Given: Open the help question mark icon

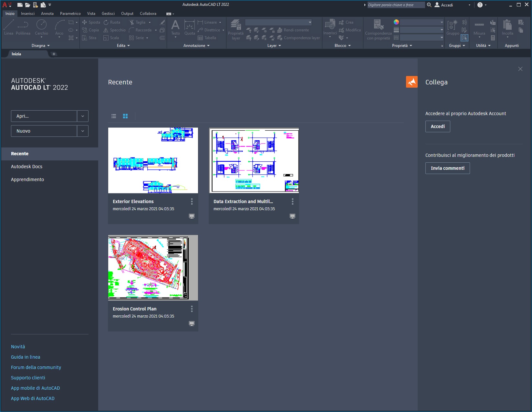Looking at the screenshot, I should (x=480, y=5).
